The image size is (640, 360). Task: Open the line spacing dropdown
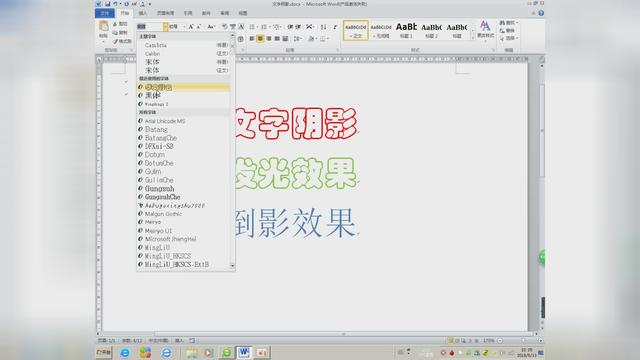point(298,38)
